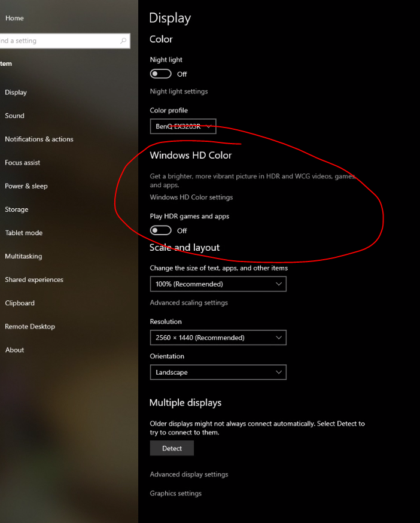Select Display in the sidebar
This screenshot has height=523, width=420.
pos(16,92)
